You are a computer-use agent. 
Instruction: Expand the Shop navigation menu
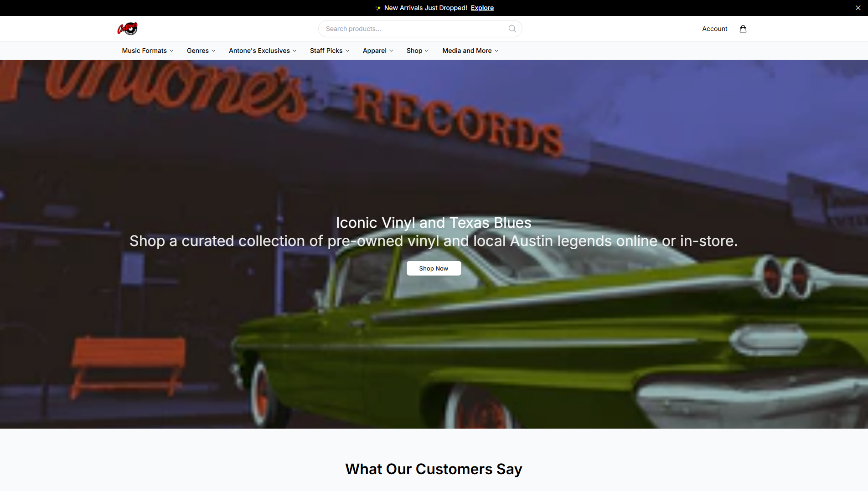tap(418, 51)
